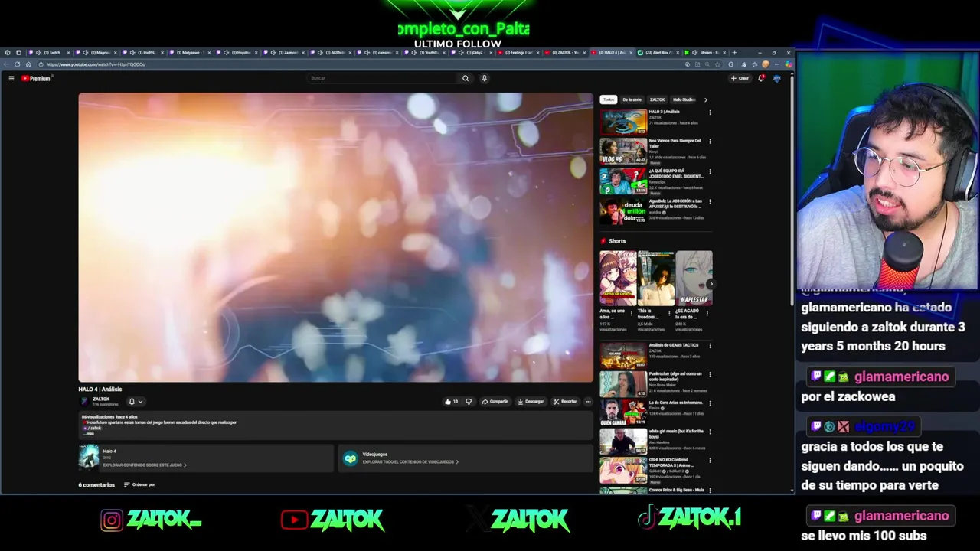
Task: Open the YouTube hamburger guide menu
Action: pyautogui.click(x=11, y=78)
